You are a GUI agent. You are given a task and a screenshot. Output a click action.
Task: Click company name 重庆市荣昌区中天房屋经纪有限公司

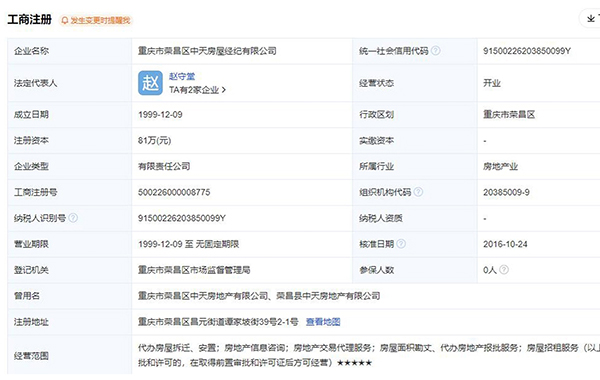[x=207, y=51]
